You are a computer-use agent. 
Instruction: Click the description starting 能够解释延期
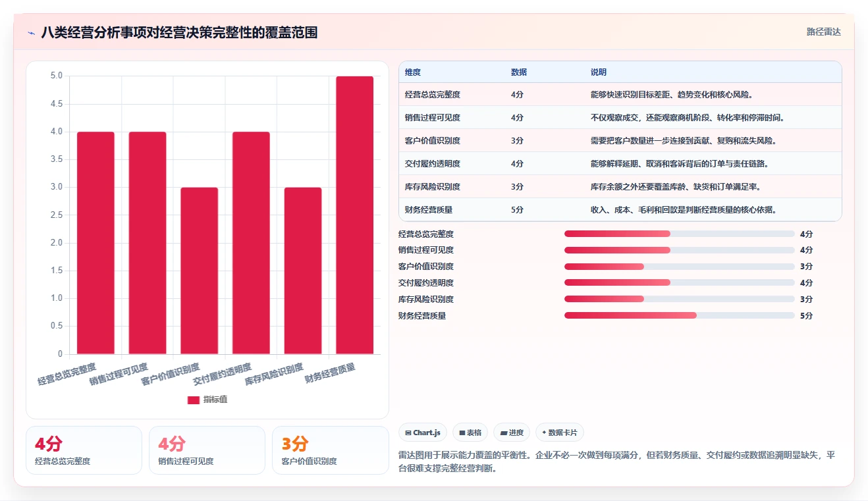click(680, 164)
